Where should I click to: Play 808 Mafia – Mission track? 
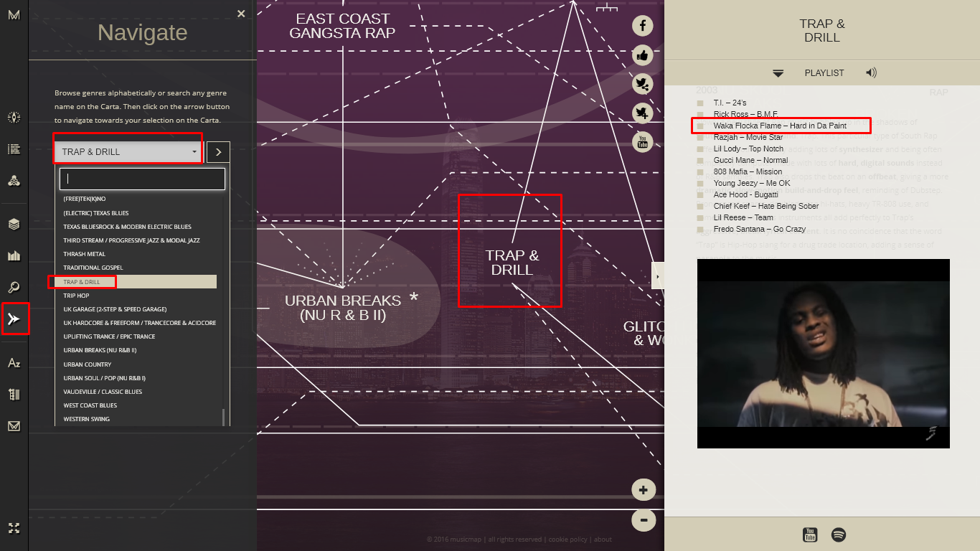[748, 171]
